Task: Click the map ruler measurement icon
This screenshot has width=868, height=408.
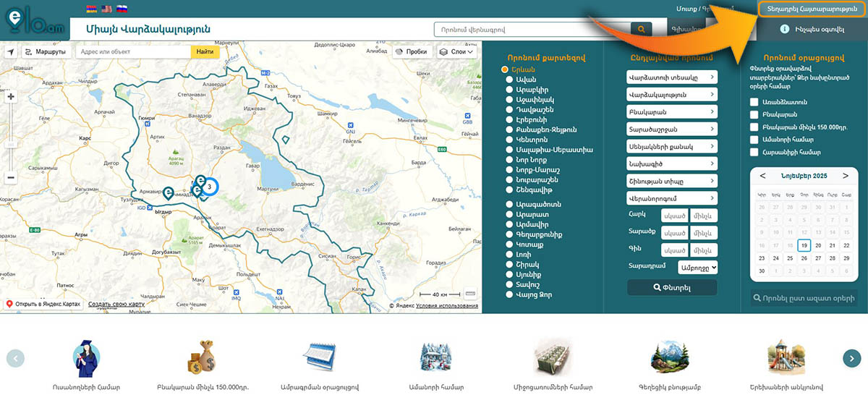Action: pyautogui.click(x=470, y=294)
